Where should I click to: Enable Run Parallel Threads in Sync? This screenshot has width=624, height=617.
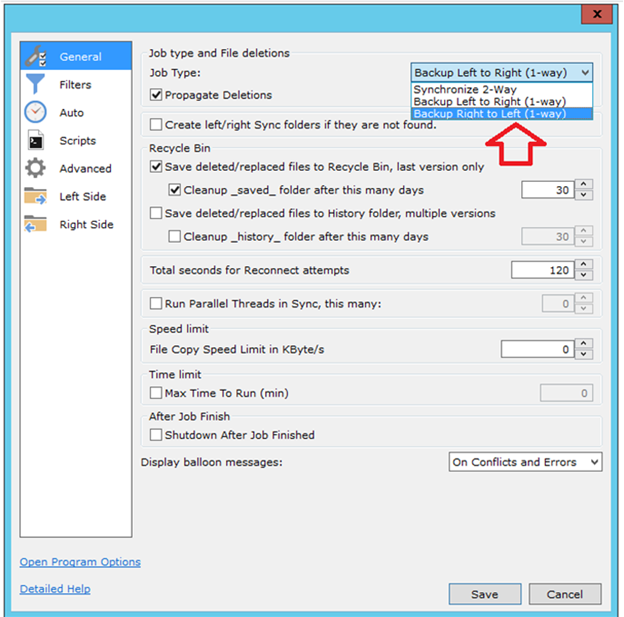coord(156,304)
